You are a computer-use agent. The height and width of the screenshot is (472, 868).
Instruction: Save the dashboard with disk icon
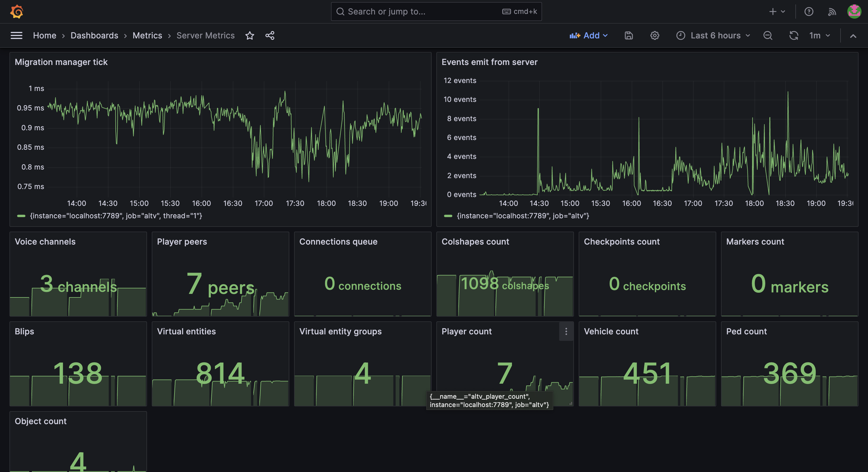[x=629, y=35]
